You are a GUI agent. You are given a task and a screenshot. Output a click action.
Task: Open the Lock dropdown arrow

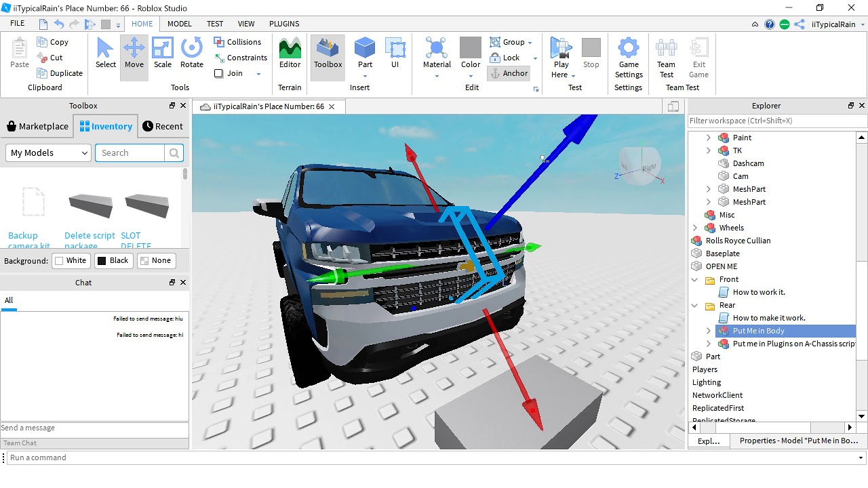(535, 58)
